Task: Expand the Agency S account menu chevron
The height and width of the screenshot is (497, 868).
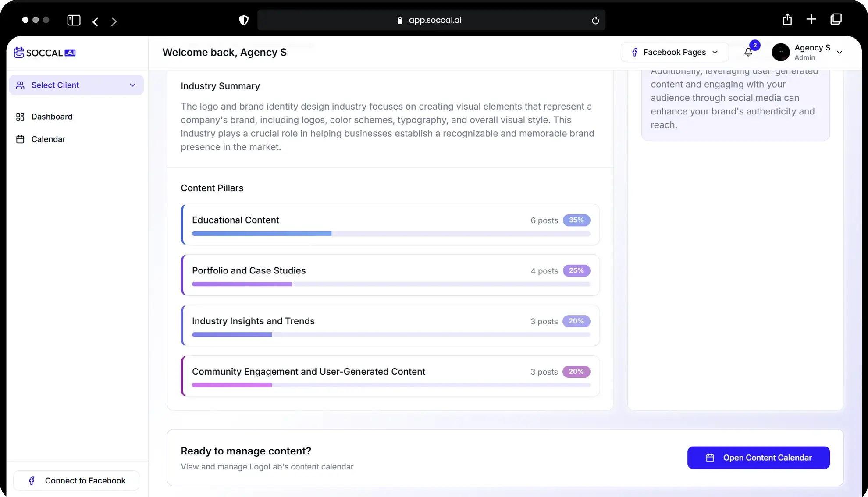Action: (x=840, y=52)
